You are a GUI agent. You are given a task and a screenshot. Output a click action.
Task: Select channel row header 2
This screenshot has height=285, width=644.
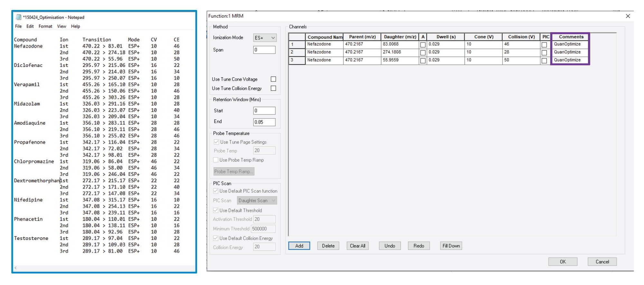coord(297,52)
